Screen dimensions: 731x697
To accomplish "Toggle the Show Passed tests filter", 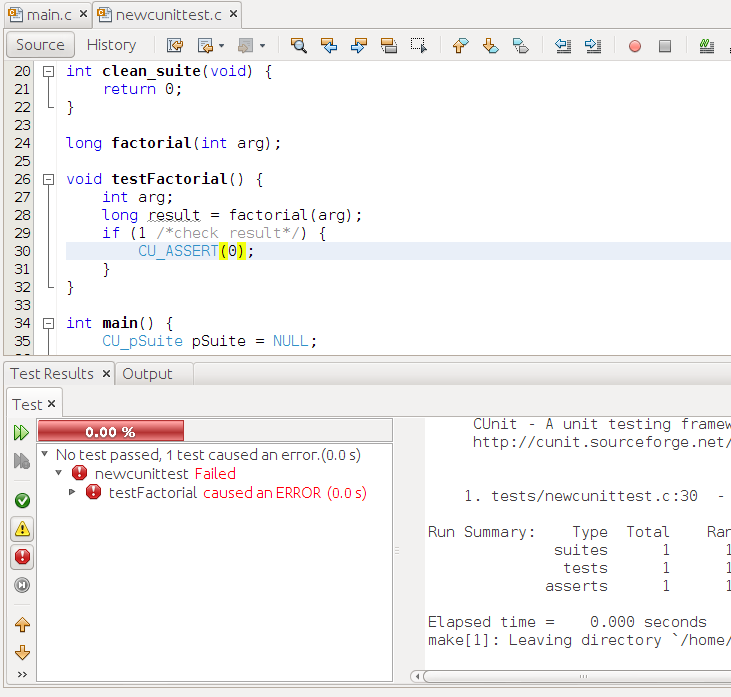I will point(21,500).
